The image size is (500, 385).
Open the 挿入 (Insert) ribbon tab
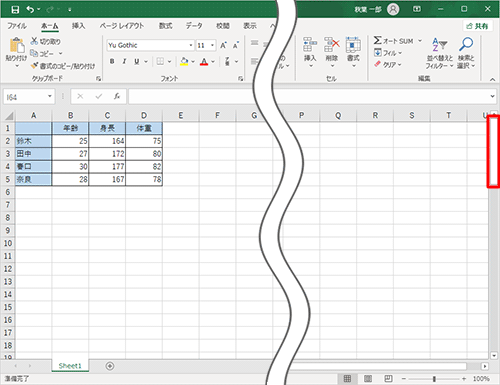(x=79, y=26)
